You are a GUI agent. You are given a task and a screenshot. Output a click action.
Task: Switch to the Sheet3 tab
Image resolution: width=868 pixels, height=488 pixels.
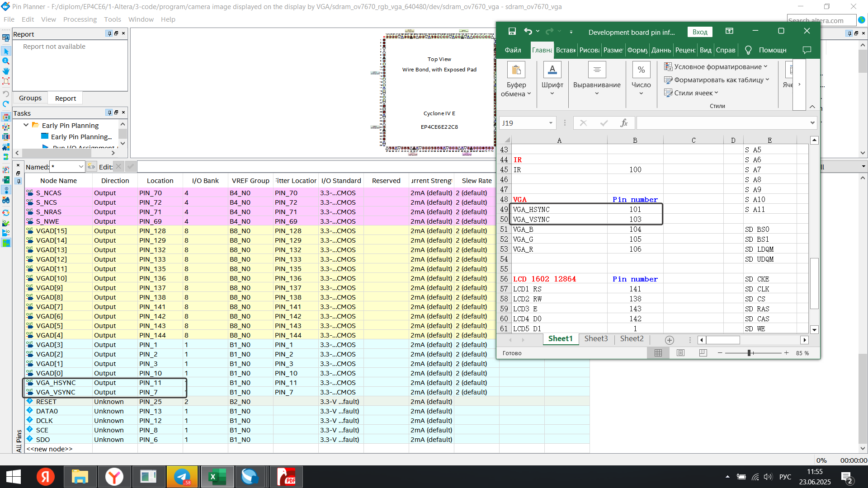coord(595,339)
